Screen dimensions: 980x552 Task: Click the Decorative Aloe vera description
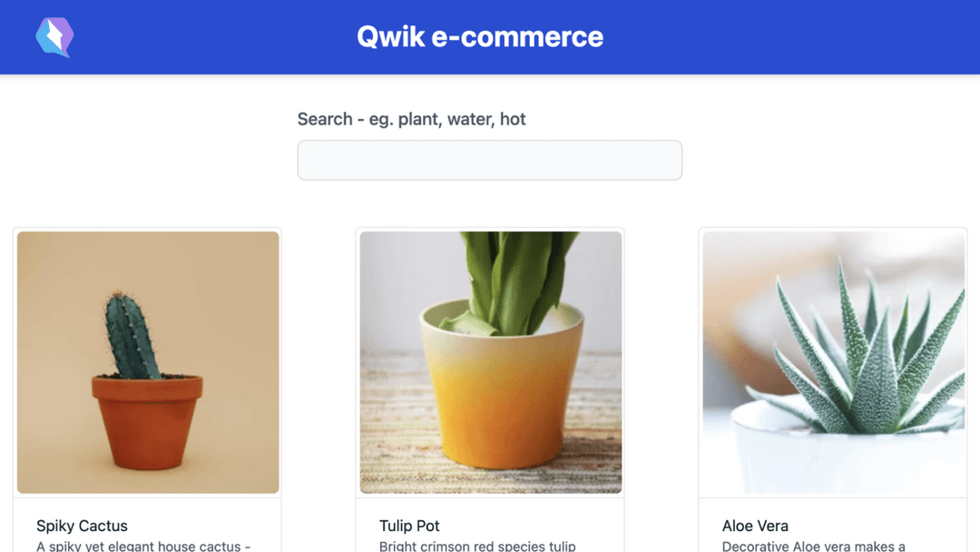coord(814,546)
